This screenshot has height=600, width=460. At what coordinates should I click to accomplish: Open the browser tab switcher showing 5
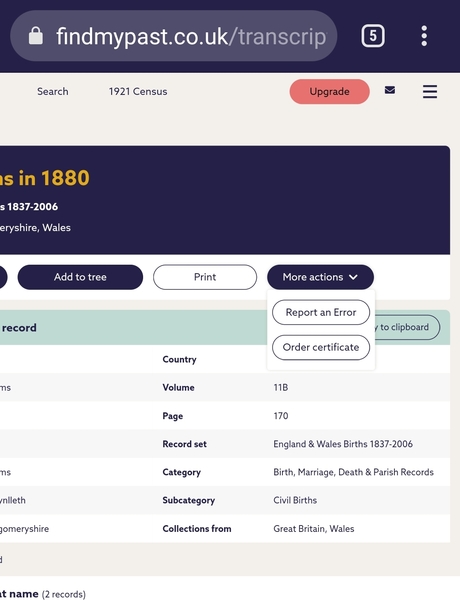pyautogui.click(x=373, y=36)
